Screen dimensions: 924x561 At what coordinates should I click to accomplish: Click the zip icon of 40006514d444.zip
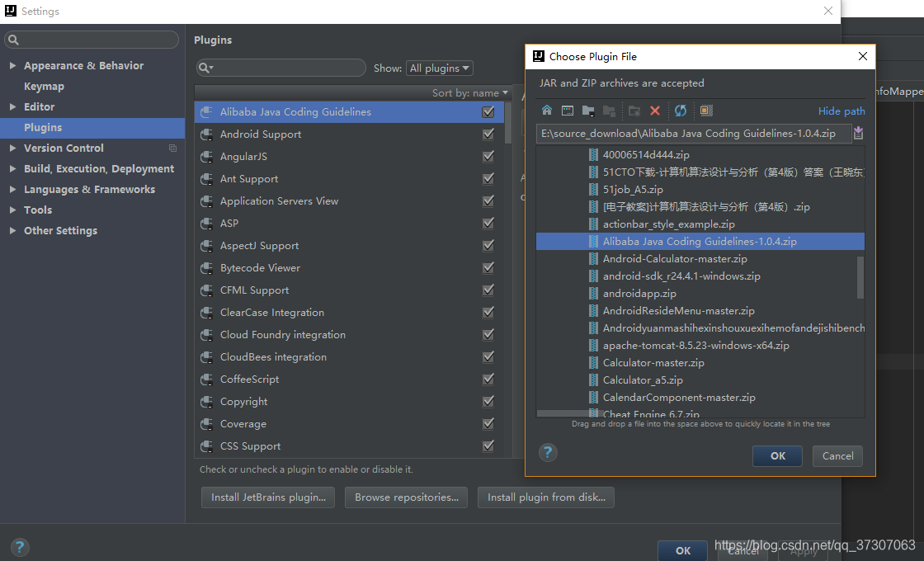point(593,154)
